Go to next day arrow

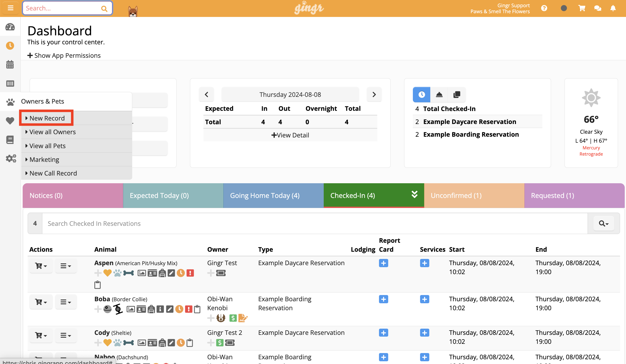(x=374, y=94)
